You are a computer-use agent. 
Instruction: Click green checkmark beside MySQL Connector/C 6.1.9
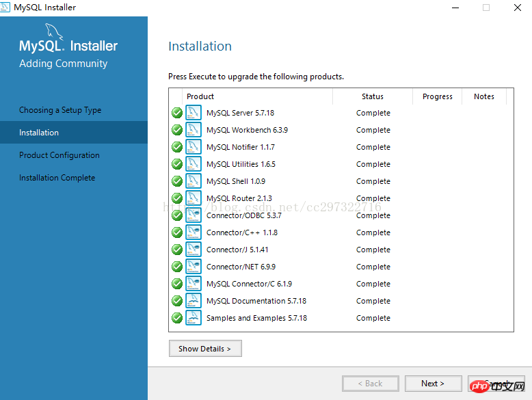click(177, 284)
